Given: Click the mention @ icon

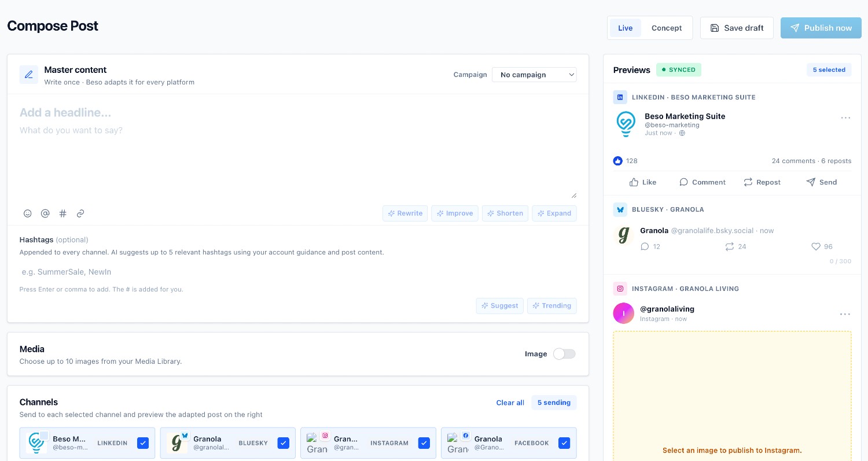Looking at the screenshot, I should pos(45,213).
